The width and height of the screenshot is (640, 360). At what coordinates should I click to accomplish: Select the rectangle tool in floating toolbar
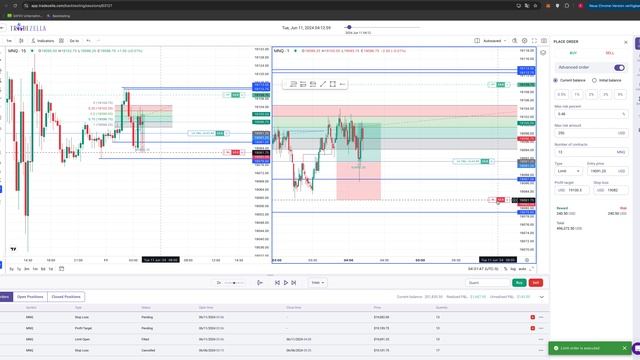point(333,84)
